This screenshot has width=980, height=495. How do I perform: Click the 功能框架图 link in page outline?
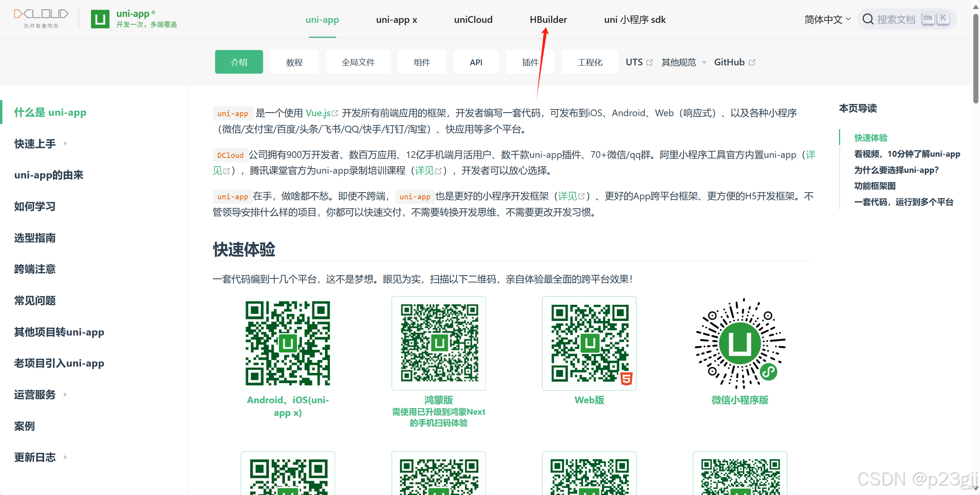pyautogui.click(x=875, y=185)
